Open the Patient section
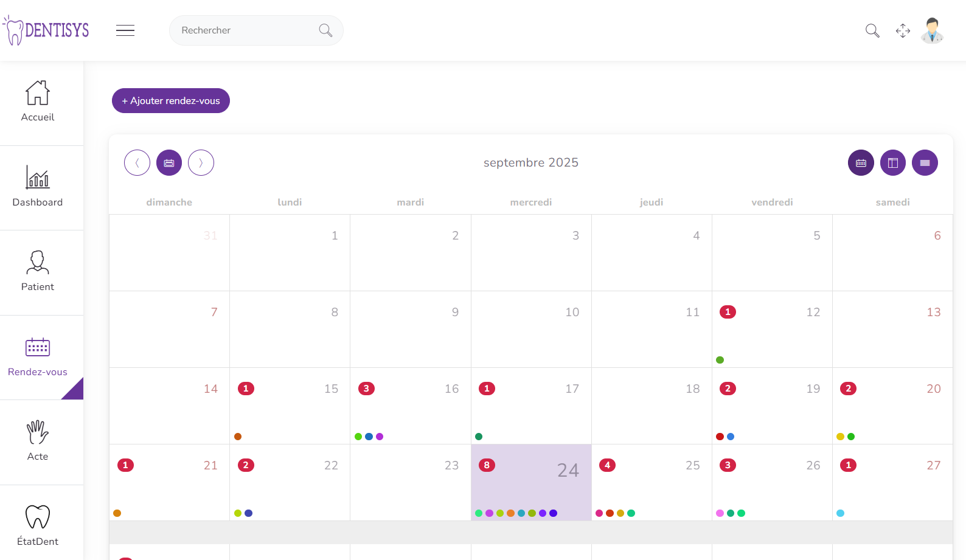The width and height of the screenshot is (966, 560). 38,272
